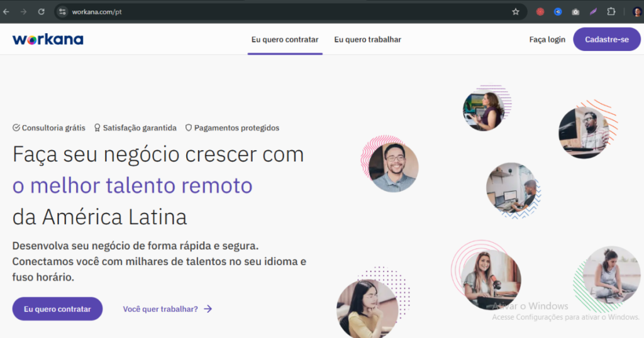Click the browser forward arrow
The image size is (644, 338).
click(23, 12)
